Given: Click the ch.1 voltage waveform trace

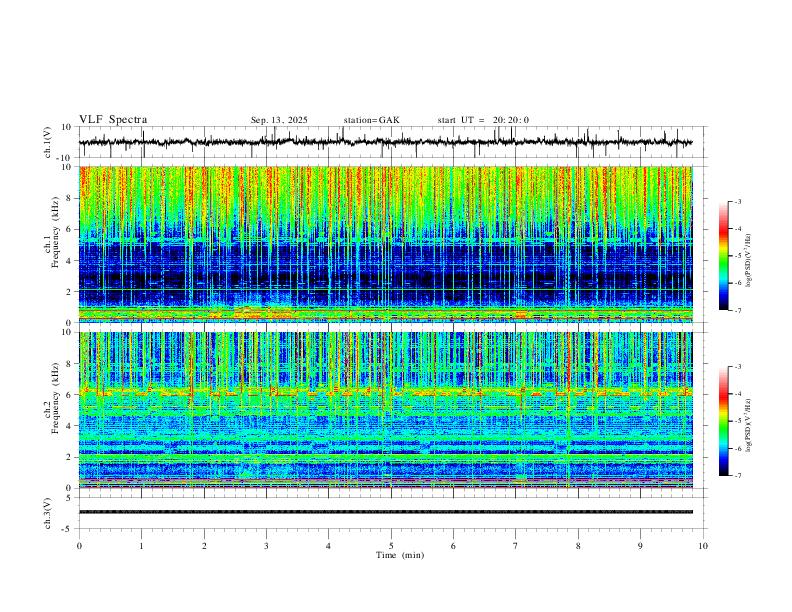Looking at the screenshot, I should 385,142.
